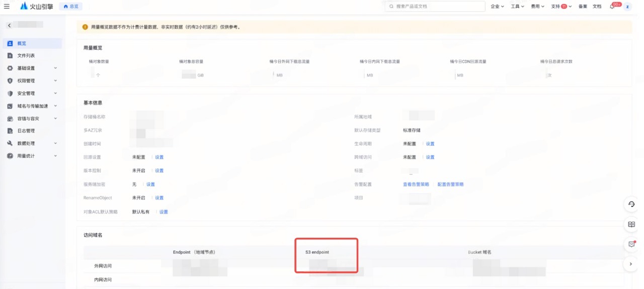
Task: Click the Endpoint (地域节点) column header
Action: 194,252
